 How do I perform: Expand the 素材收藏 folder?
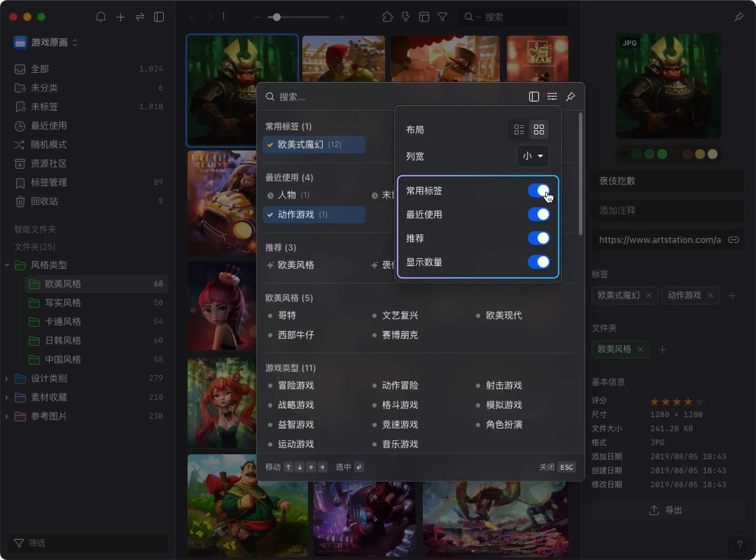click(x=7, y=397)
